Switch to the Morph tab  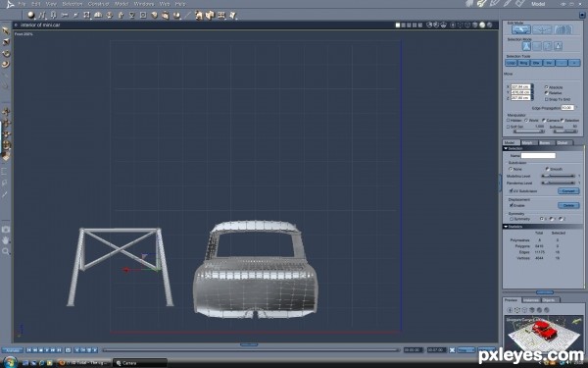(x=527, y=142)
